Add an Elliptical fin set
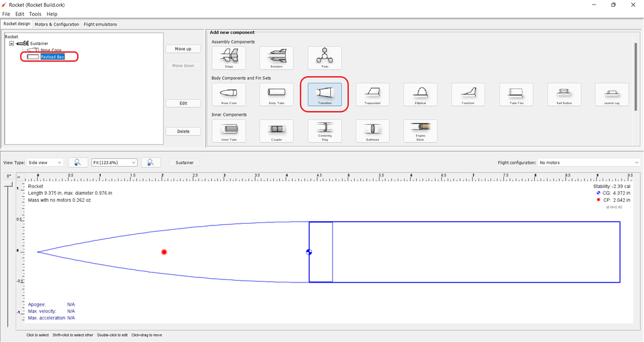The width and height of the screenshot is (644, 342). click(x=420, y=95)
